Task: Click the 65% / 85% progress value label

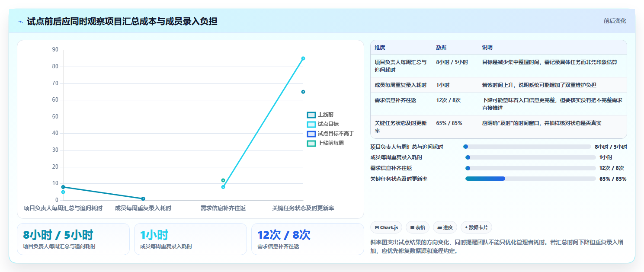Action: click(613, 179)
